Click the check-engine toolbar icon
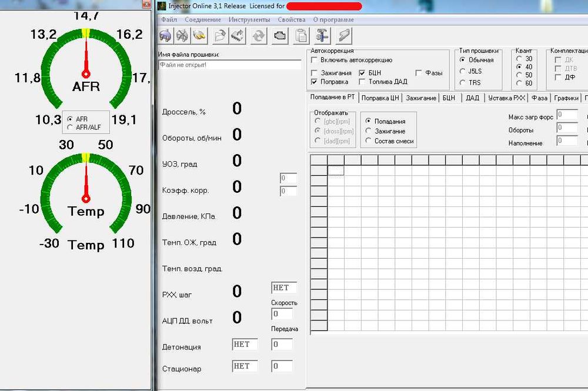 coord(280,36)
